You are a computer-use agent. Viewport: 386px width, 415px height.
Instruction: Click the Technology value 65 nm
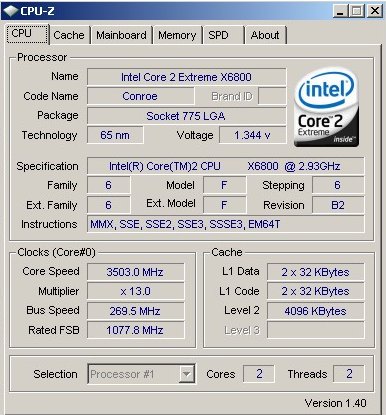click(x=115, y=135)
